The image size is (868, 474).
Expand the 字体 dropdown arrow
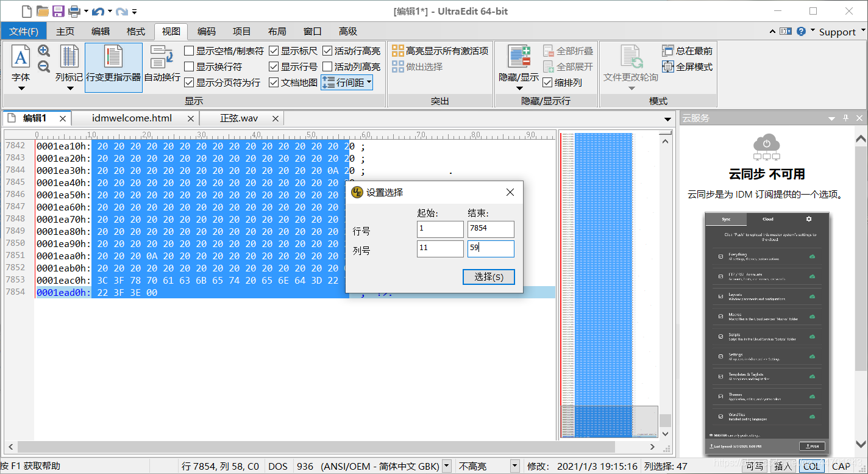point(21,89)
